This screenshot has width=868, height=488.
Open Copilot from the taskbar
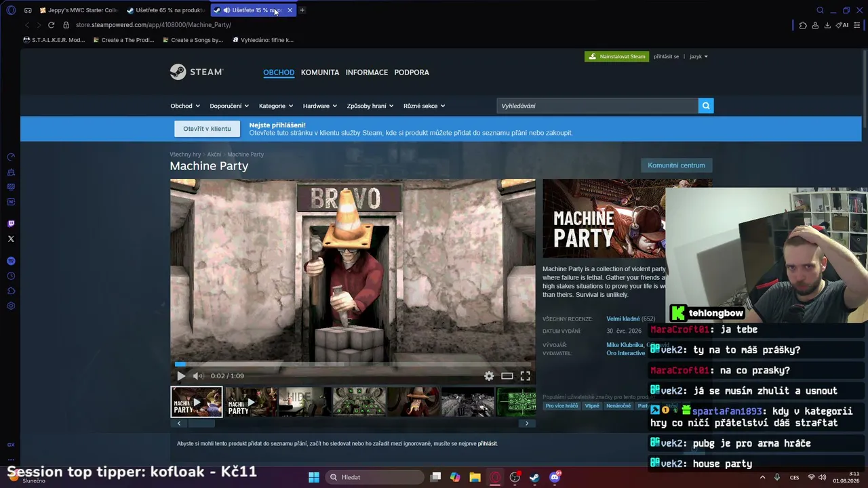[455, 477]
